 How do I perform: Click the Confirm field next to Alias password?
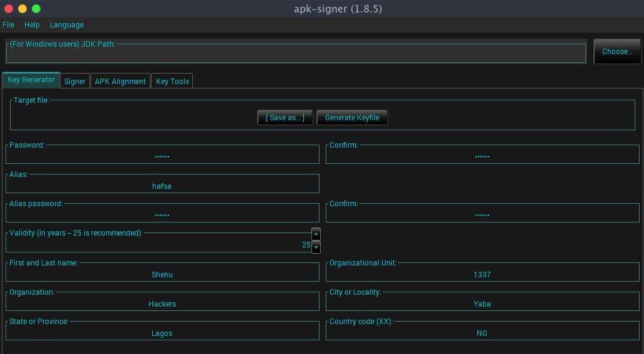point(482,214)
